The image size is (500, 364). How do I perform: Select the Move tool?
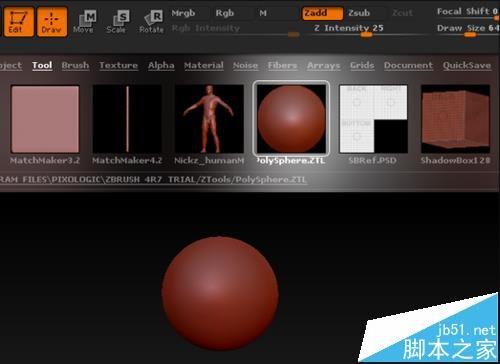(x=85, y=22)
